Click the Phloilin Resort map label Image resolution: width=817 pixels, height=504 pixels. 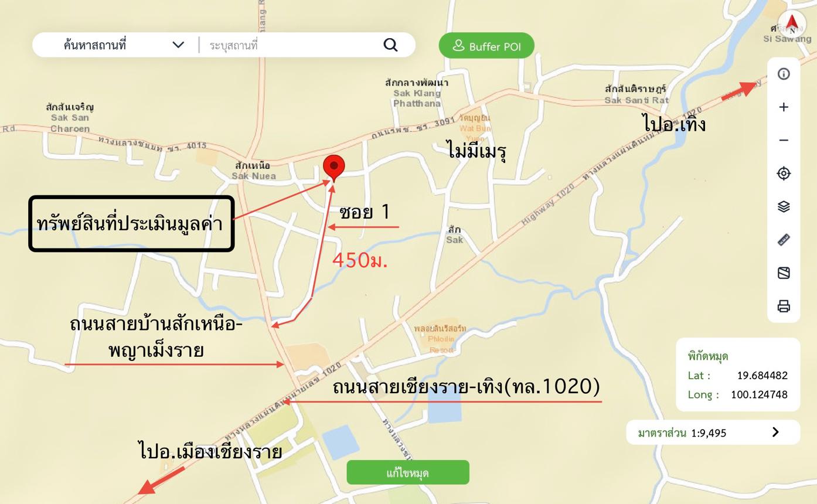coord(441,339)
